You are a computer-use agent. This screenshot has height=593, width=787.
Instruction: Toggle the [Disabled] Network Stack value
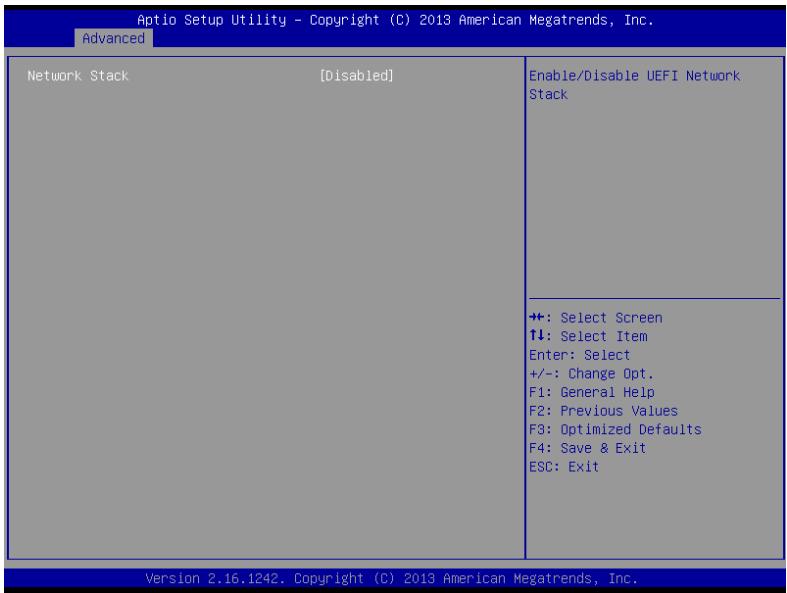coord(356,76)
